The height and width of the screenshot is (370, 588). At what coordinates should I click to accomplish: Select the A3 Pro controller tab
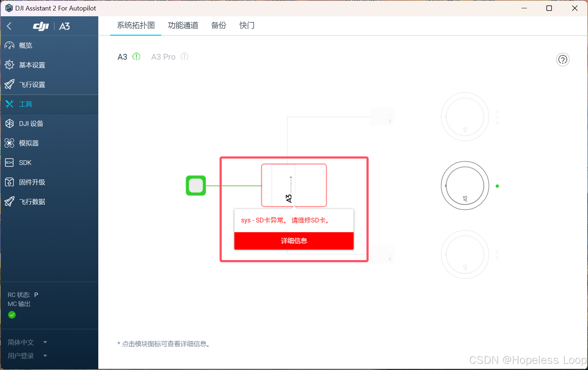point(163,57)
